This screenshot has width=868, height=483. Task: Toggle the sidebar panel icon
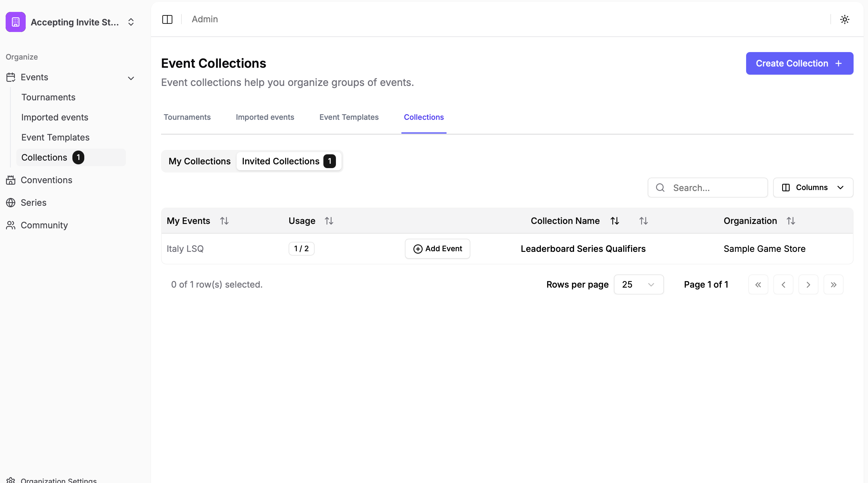coord(167,19)
